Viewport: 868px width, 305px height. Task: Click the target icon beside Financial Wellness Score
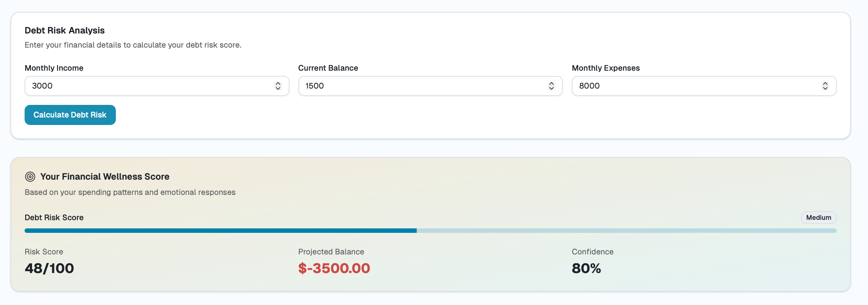click(30, 177)
